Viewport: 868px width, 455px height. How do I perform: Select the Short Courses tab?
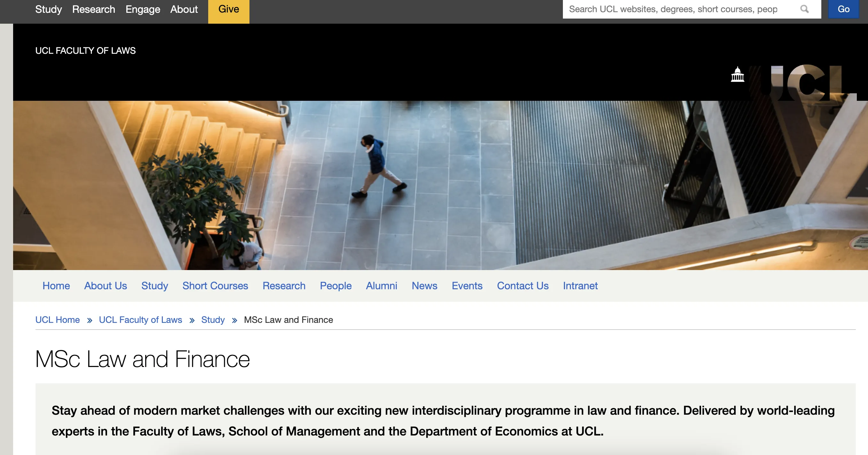point(215,286)
